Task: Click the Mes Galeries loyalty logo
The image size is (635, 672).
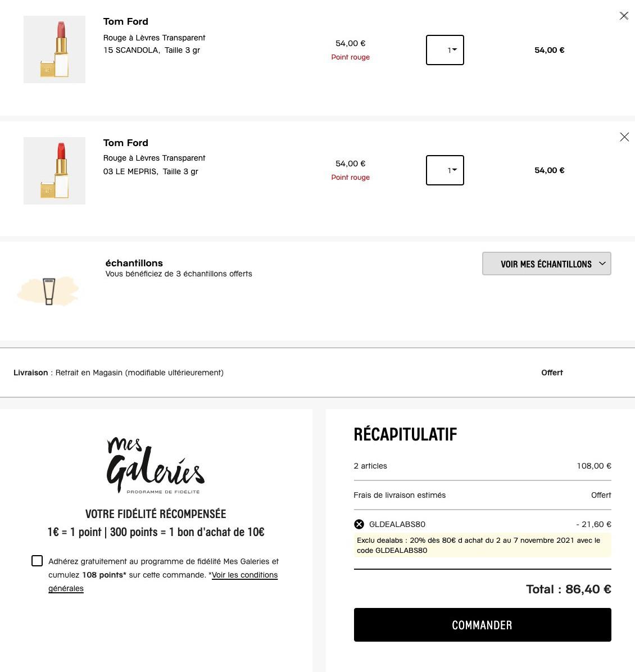Action: tap(156, 465)
